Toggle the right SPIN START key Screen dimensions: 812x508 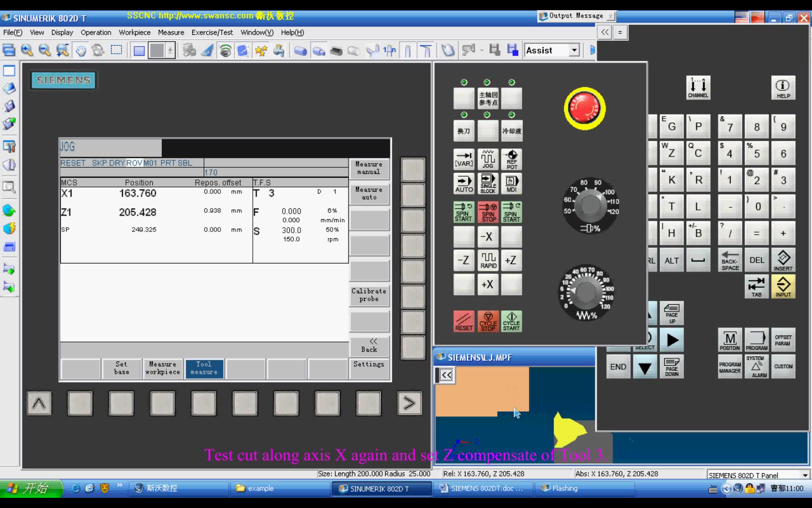[x=511, y=212]
